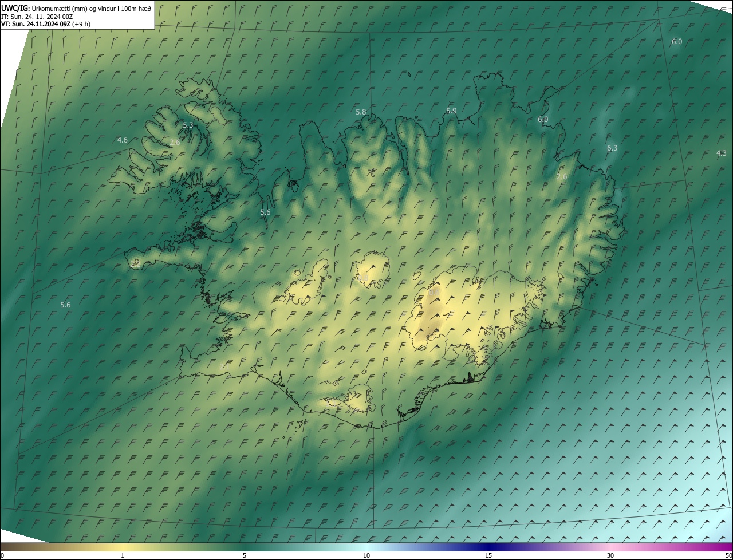Click the faint 0.8 label on Hofsjökull glacier
733x560 pixels.
pos(363,278)
